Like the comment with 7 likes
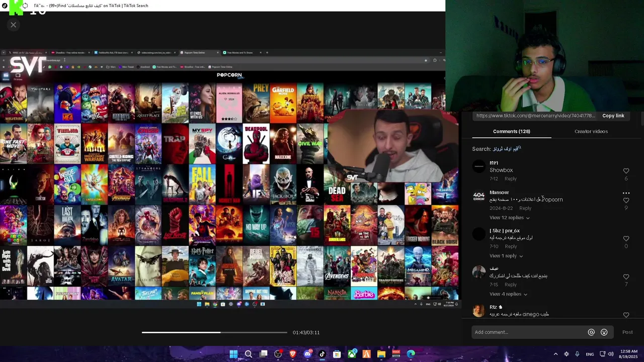The image size is (644, 362). [x=626, y=277]
